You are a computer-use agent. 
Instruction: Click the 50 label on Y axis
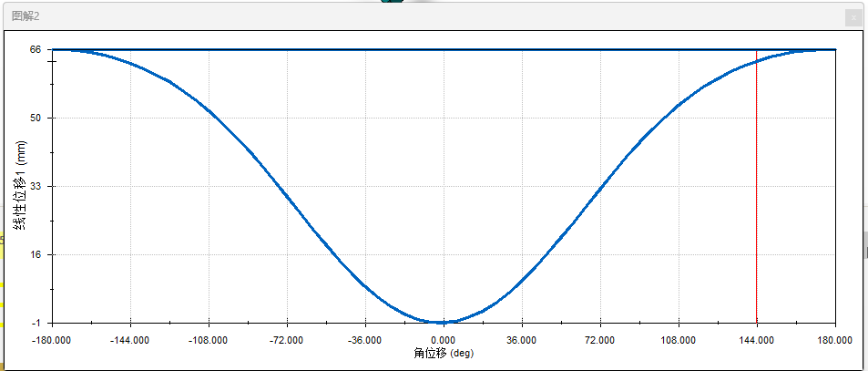(x=35, y=118)
